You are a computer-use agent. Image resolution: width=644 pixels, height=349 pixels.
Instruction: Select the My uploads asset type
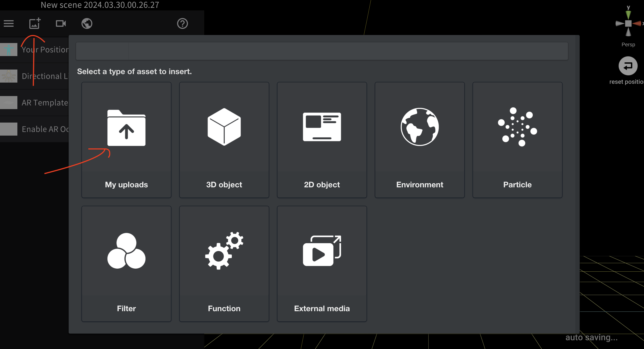(x=126, y=140)
